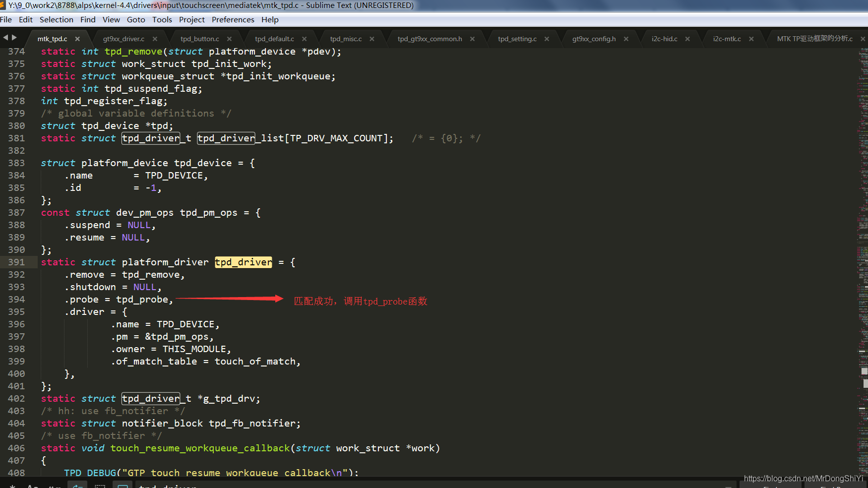Close the tpd_default.c tab
868x488 pixels.
tap(304, 39)
